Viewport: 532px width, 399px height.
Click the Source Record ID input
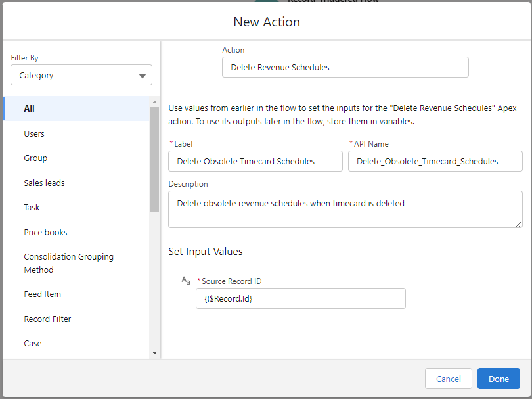point(300,298)
